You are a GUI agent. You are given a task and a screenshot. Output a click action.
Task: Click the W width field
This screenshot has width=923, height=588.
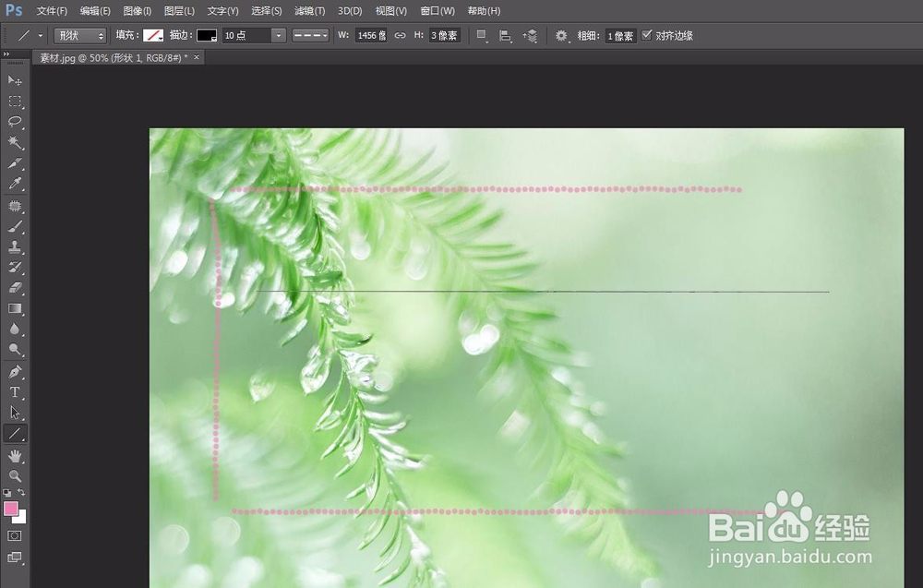pos(371,36)
